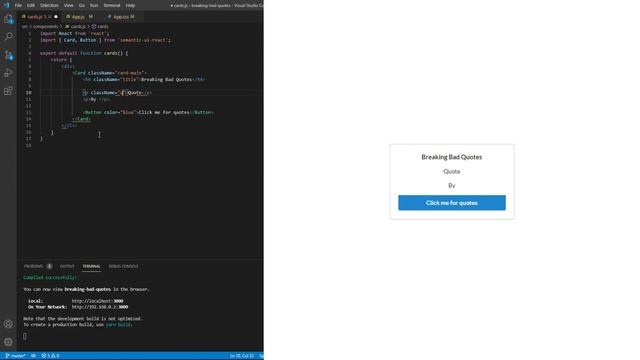
Task: Click the 'Compiled successfully!' terminal message
Action: click(50, 278)
